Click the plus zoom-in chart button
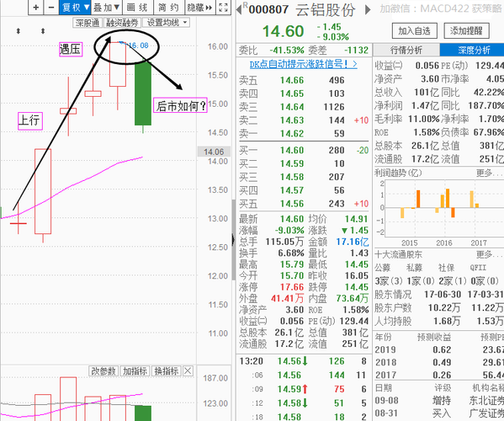 (x=36, y=7)
